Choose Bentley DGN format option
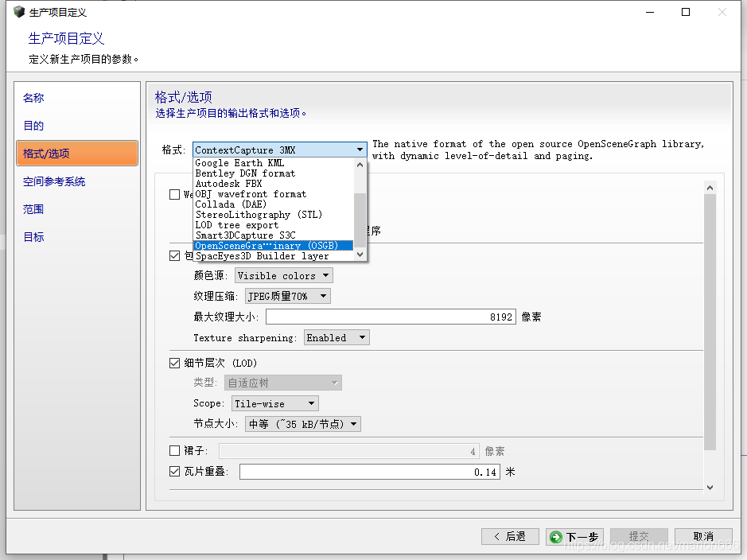This screenshot has width=747, height=560. [274, 173]
